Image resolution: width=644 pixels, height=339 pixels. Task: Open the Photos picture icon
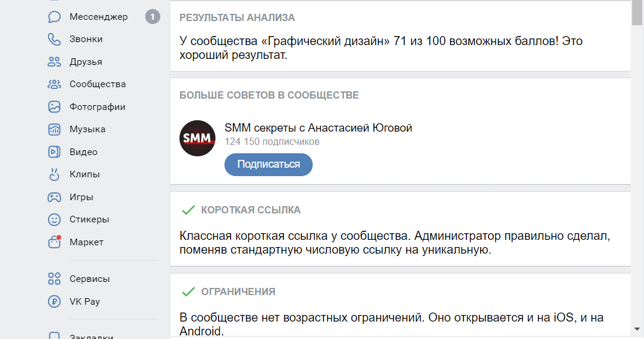click(x=55, y=107)
